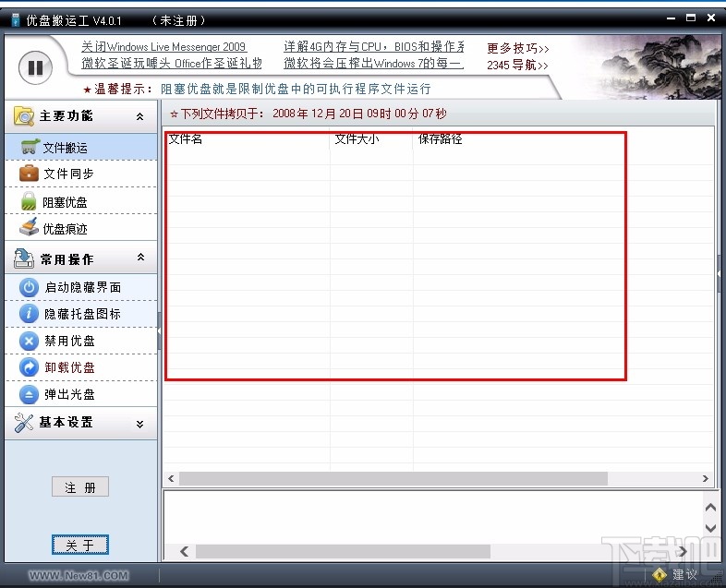Click the 隐藏托盘图标 info icon
The width and height of the screenshot is (726, 588).
pos(29,314)
